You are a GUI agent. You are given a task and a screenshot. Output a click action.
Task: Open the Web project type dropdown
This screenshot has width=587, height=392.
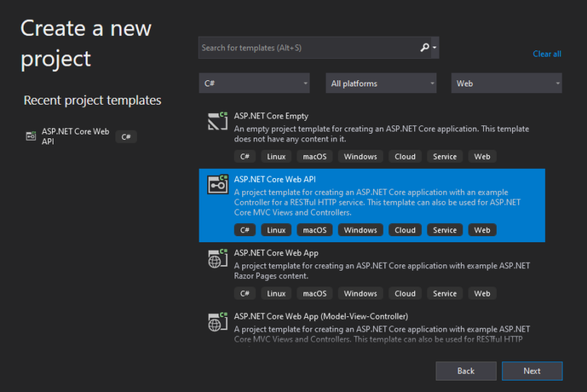(506, 83)
